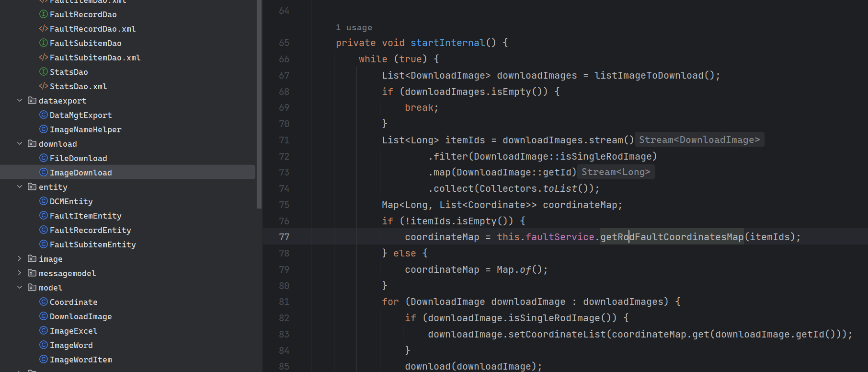Click line number 81 in the gutter
Screen dimensions: 868x372
coord(284,302)
